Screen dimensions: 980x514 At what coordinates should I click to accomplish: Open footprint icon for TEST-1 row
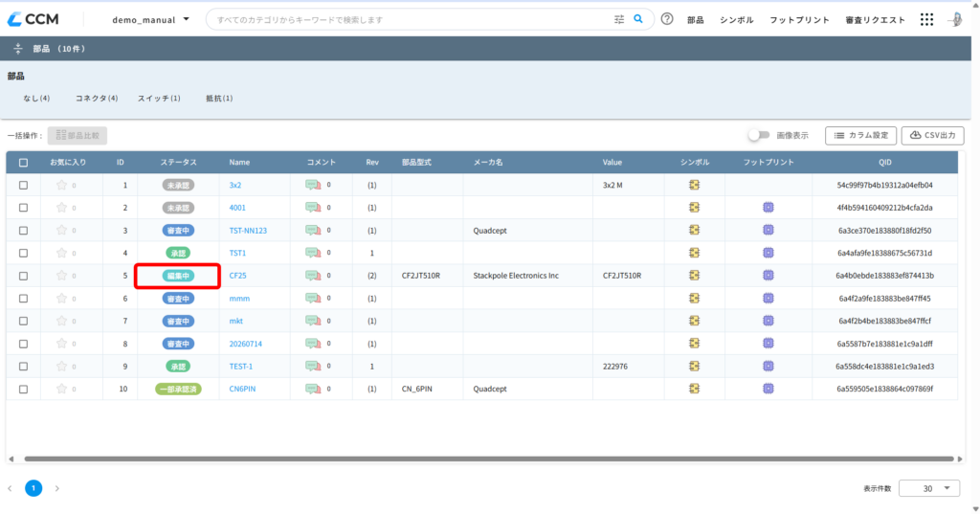pos(768,367)
